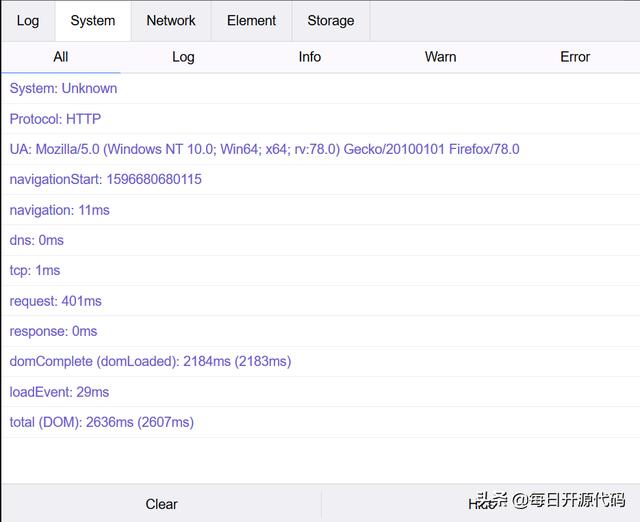Filter by Log level between All and Info
Screen dimensions: 640x522
(183, 57)
